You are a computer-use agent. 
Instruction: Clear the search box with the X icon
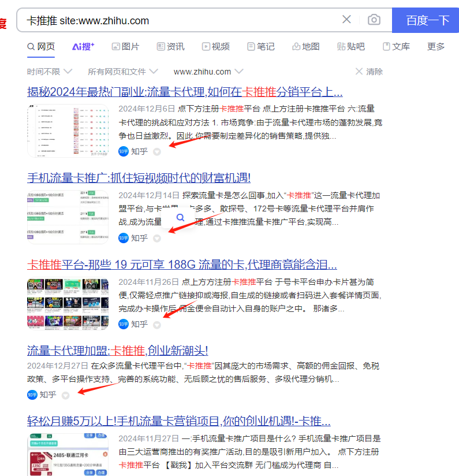pyautogui.click(x=346, y=20)
